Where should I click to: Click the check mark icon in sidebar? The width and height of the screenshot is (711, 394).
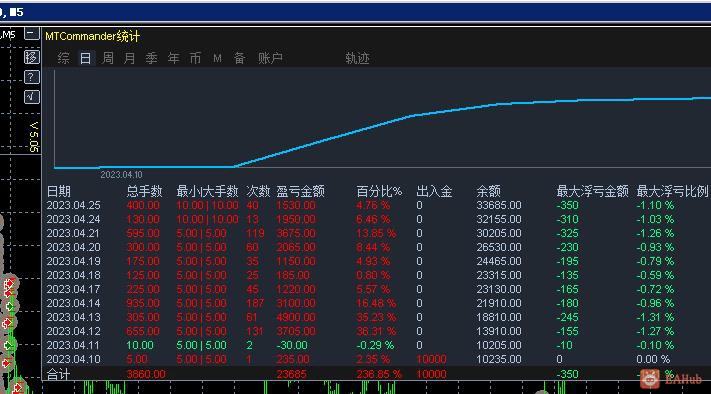pos(31,97)
